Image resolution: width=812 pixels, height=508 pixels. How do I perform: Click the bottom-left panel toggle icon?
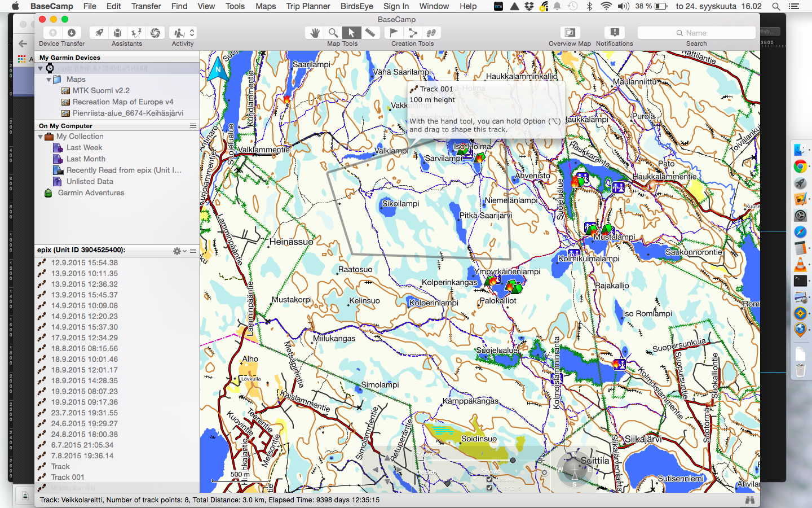pyautogui.click(x=25, y=496)
